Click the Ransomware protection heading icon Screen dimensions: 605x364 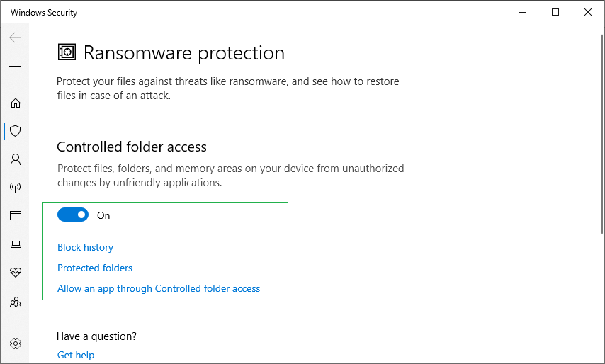[67, 52]
